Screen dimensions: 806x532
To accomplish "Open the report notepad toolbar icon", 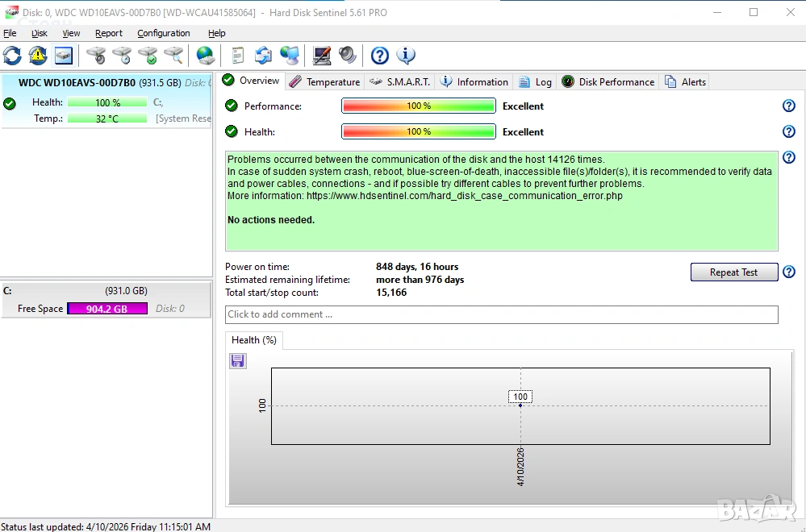I will point(237,56).
